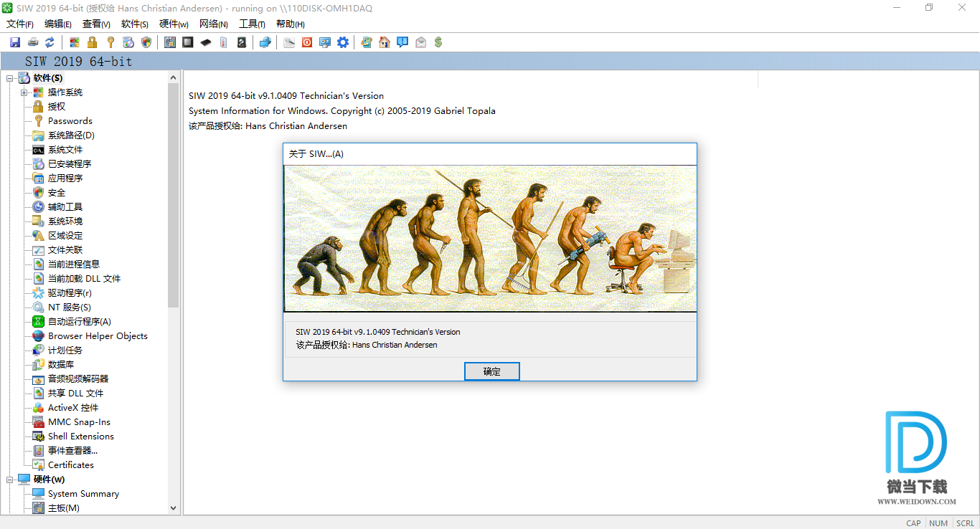Click the envelope mail icon in toolbar

point(420,42)
